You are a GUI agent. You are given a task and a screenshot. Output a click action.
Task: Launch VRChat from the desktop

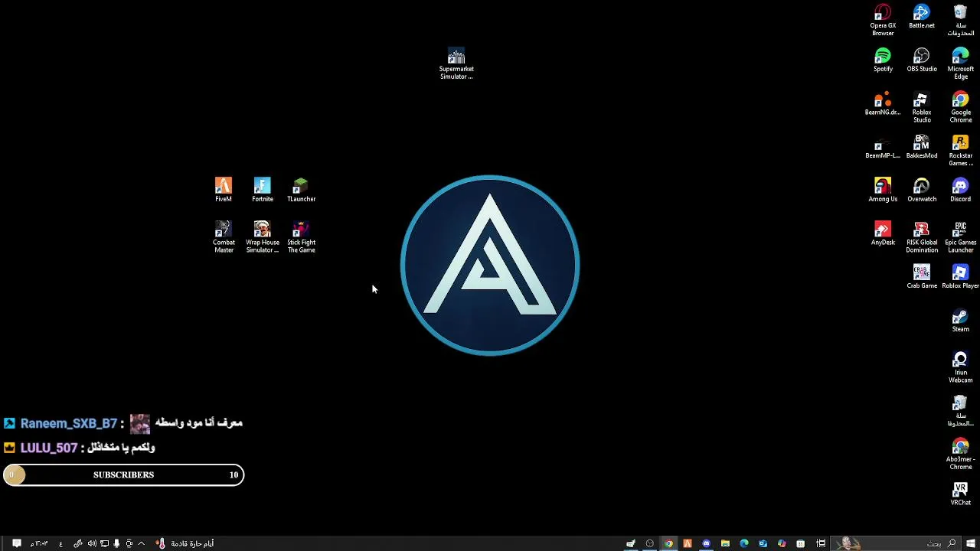click(x=961, y=494)
